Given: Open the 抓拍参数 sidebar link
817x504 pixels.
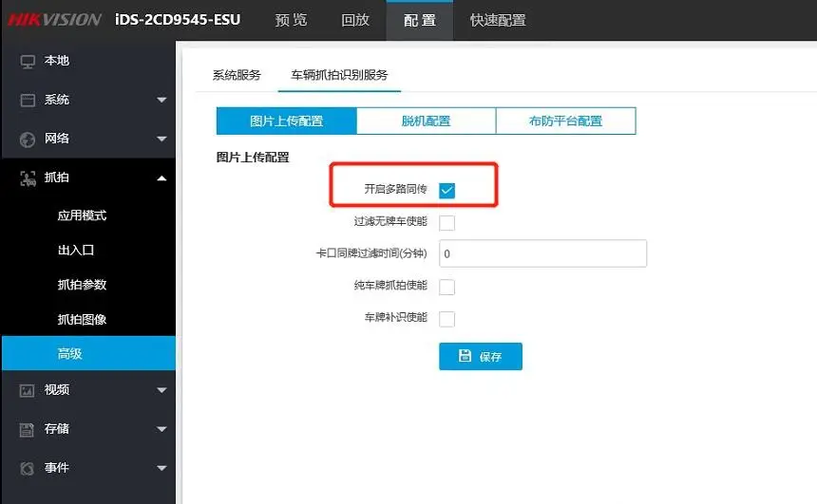Looking at the screenshot, I should coord(83,285).
